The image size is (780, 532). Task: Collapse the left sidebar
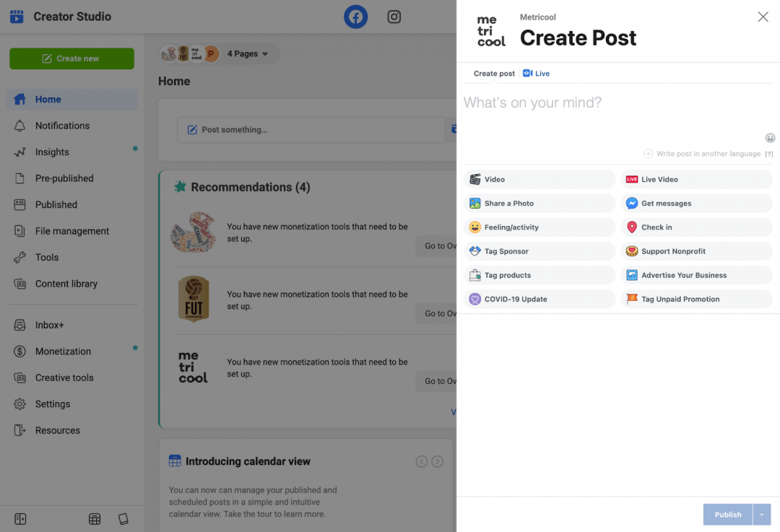[x=20, y=518]
